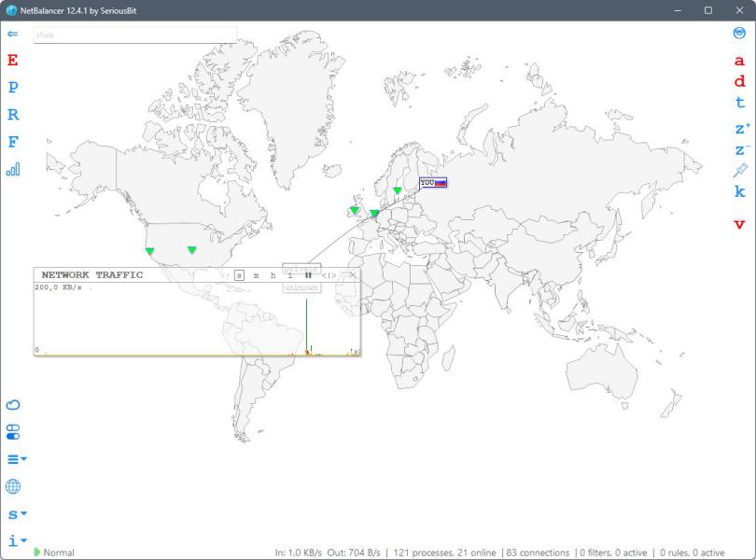Click the 'Normal' status in status bar
This screenshot has width=756, height=560.
(54, 553)
